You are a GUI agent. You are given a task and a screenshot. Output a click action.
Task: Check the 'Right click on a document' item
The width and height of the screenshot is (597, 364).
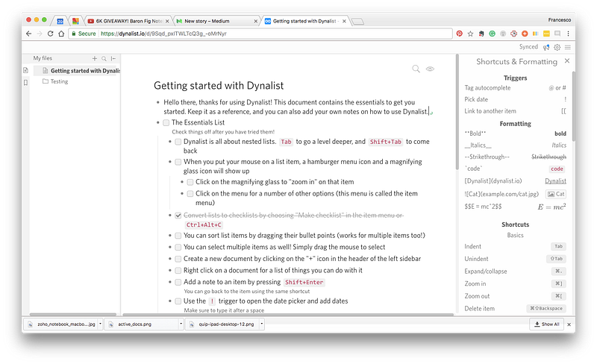(178, 270)
